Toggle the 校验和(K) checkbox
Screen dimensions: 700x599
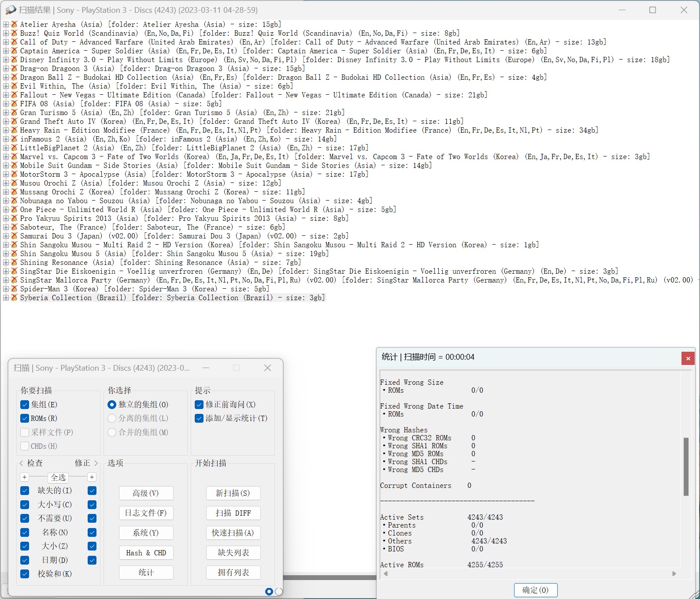pos(25,574)
